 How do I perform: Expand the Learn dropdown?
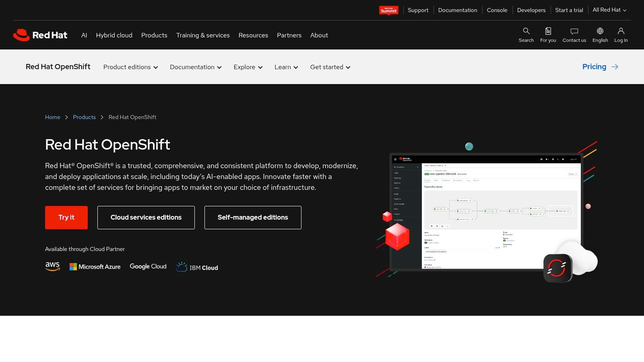286,67
